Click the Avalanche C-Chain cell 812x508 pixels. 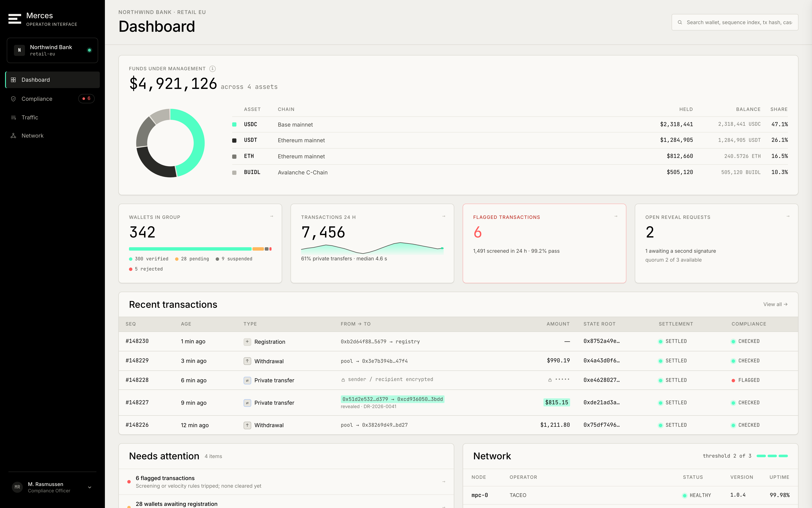[303, 173]
